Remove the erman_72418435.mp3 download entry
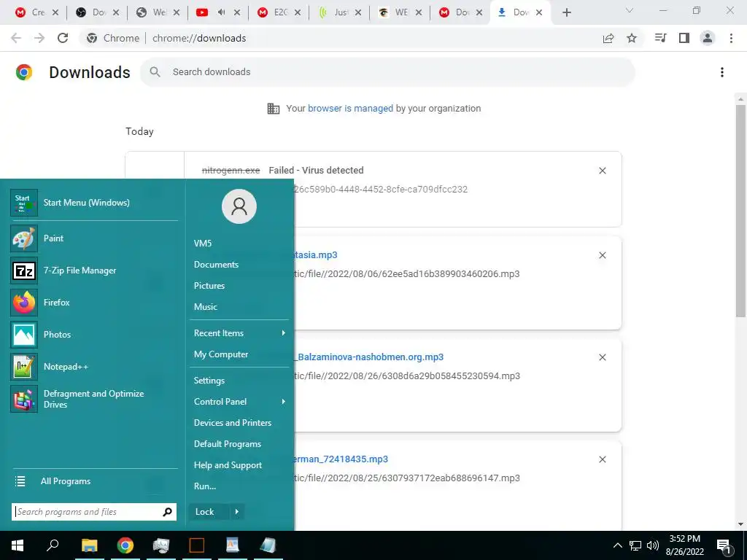This screenshot has height=560, width=747. click(x=602, y=459)
